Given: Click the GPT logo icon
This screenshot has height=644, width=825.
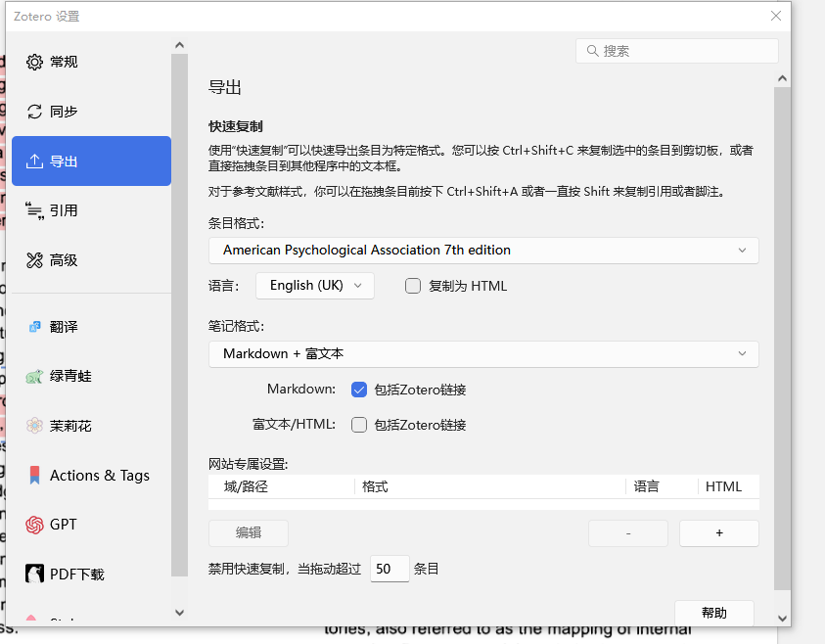Looking at the screenshot, I should click(x=34, y=525).
